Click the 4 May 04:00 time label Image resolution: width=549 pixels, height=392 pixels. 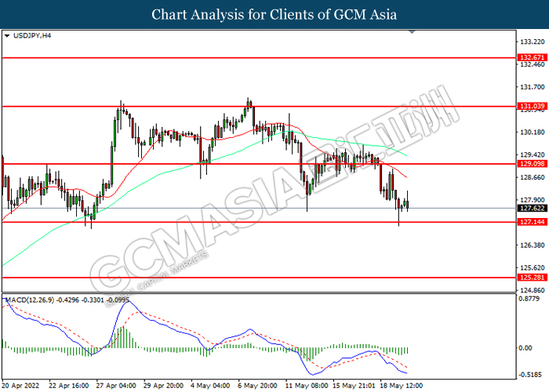point(210,386)
